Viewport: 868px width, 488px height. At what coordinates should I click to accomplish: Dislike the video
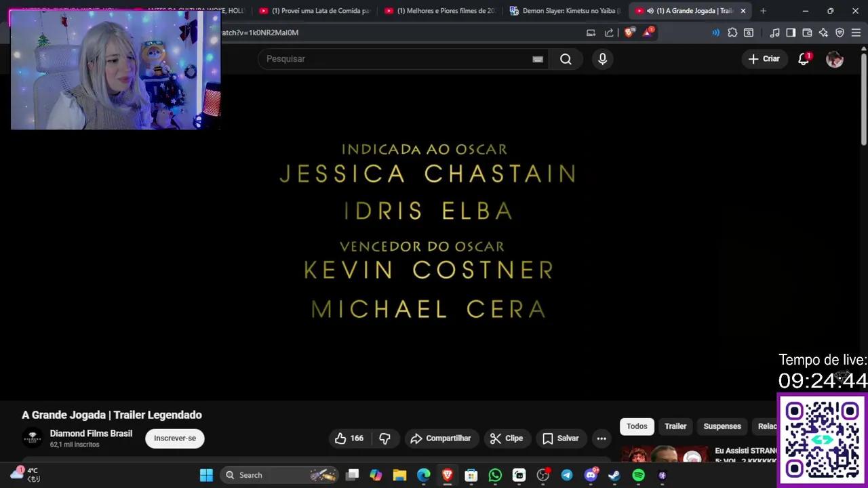(x=384, y=439)
